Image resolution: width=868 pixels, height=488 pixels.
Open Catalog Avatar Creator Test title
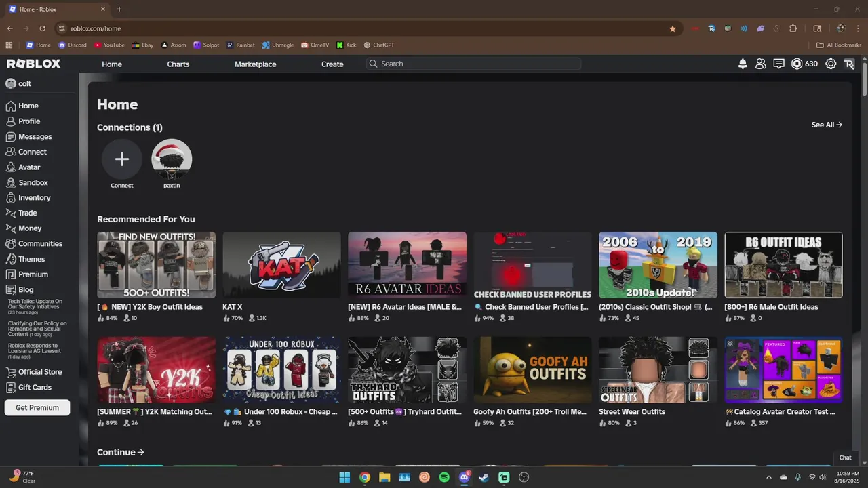(780, 412)
